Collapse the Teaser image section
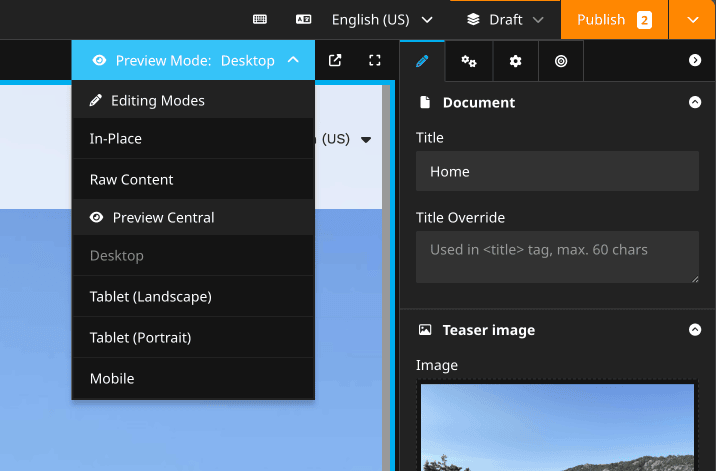Viewport: 716px width, 471px height. point(695,329)
